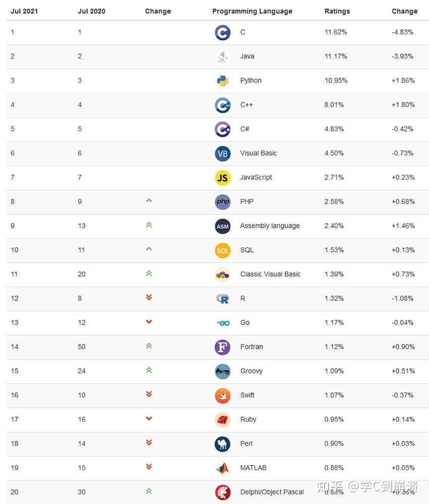
Task: Click the Python snake logo
Action: coord(223,81)
